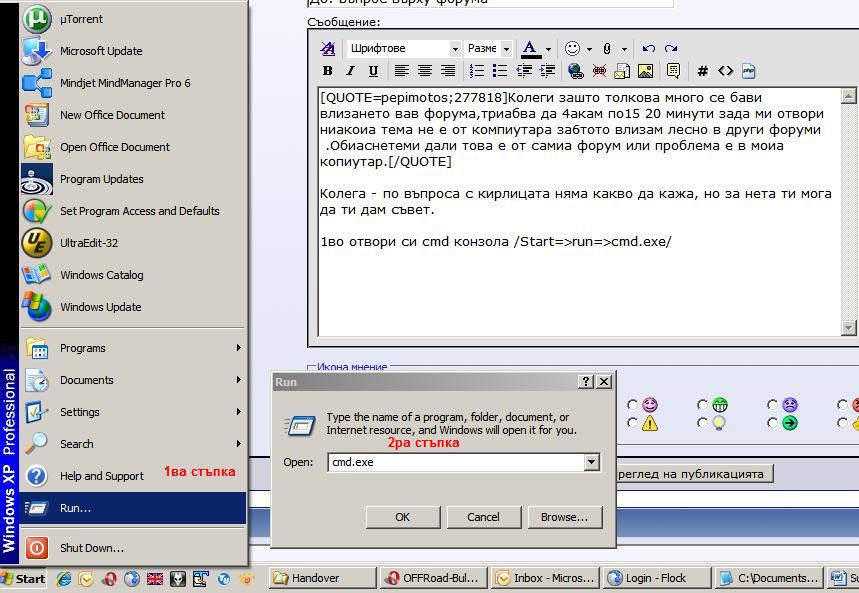Select the green arrow post icon radio
859x593 pixels.
coord(772,423)
